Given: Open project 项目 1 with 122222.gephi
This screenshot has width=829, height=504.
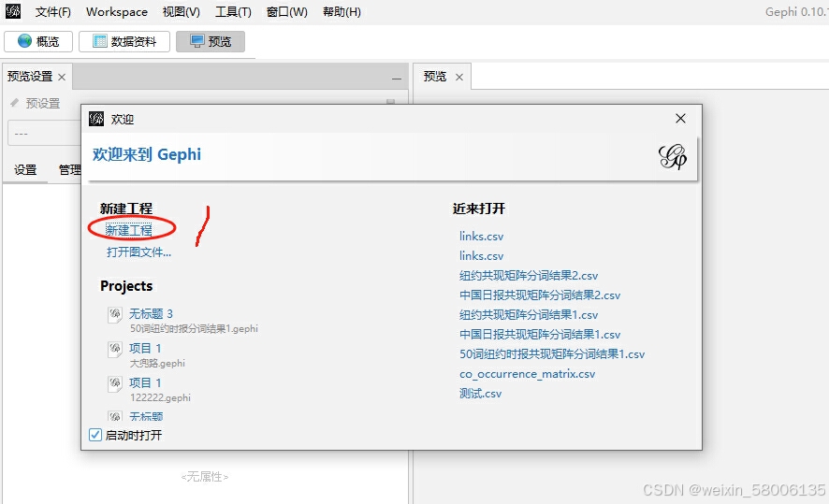Looking at the screenshot, I should pos(145,382).
